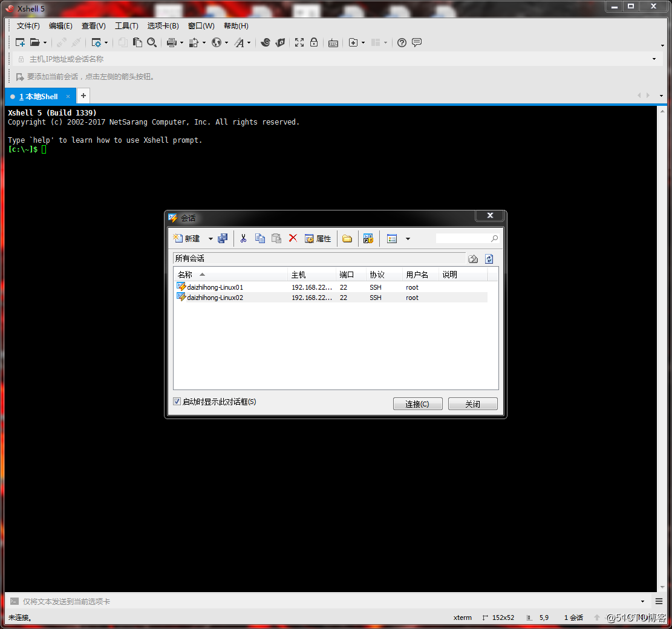672x629 pixels.
Task: Click the add current session arrow icon
Action: [x=20, y=77]
